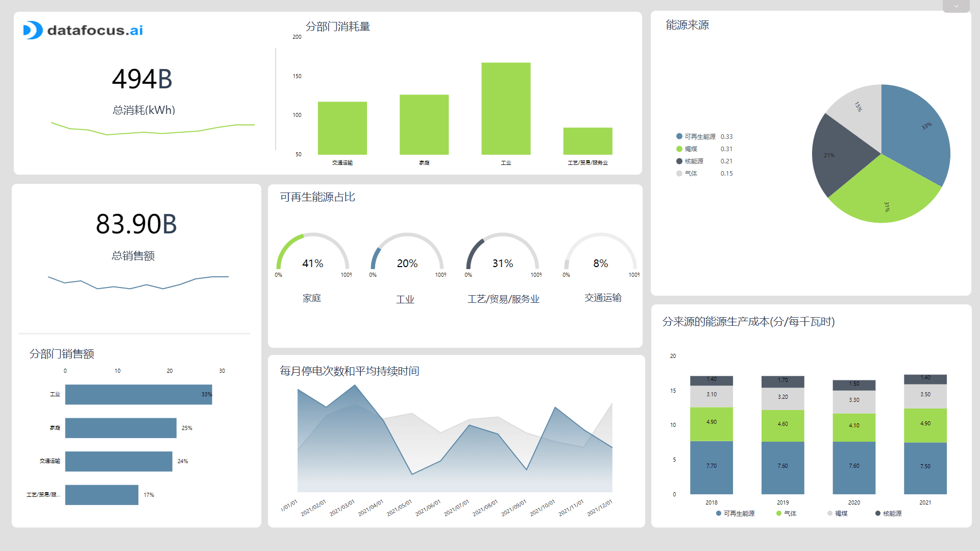Click the 交通运输 24% horizontal sales bar

coord(119,461)
